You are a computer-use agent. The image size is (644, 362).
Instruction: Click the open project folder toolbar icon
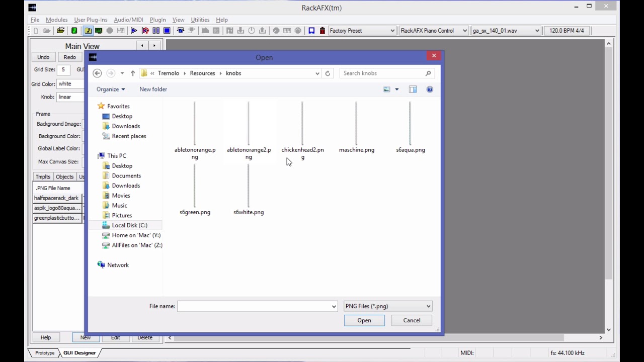pos(60,31)
